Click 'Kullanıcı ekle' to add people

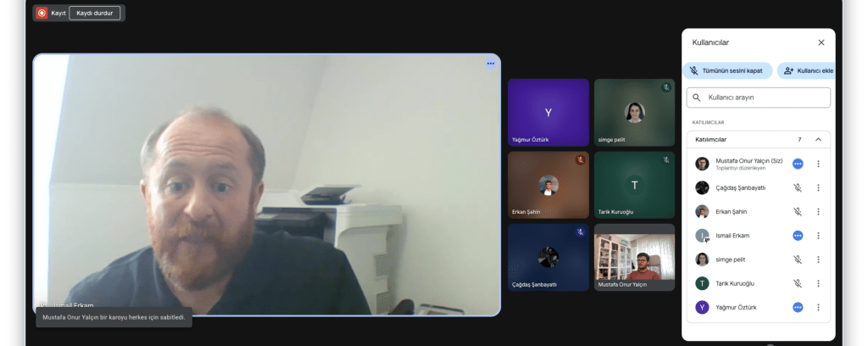tap(806, 70)
